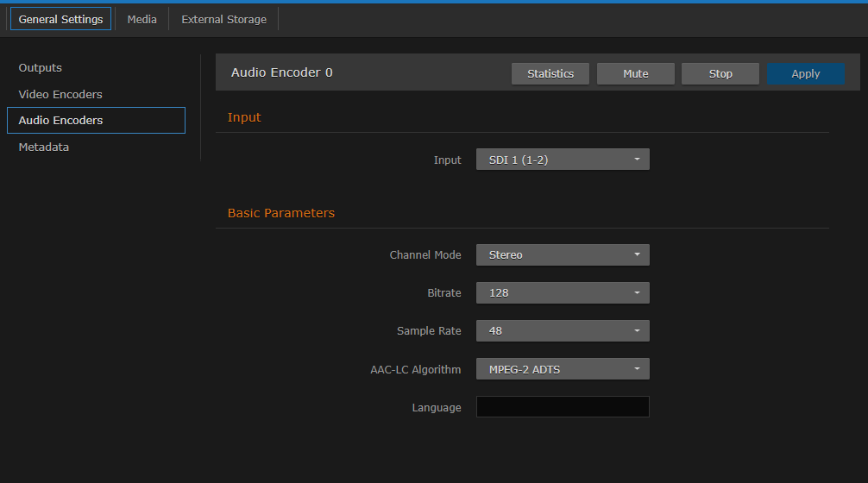The image size is (868, 483).
Task: Click the orange Input section heading
Action: pyautogui.click(x=244, y=117)
